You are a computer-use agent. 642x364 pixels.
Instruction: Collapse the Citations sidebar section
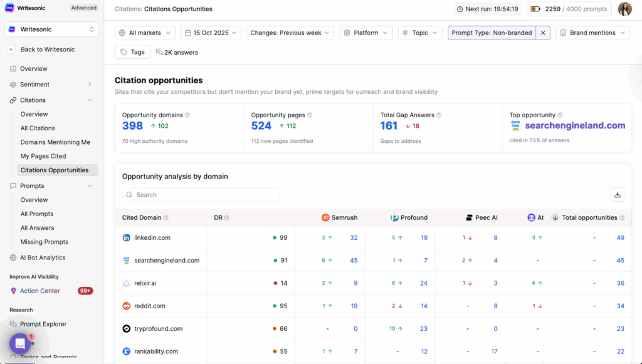click(x=90, y=100)
